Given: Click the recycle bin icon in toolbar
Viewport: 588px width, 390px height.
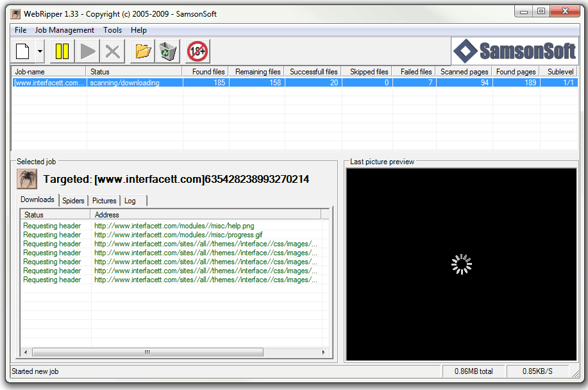Looking at the screenshot, I should [167, 51].
